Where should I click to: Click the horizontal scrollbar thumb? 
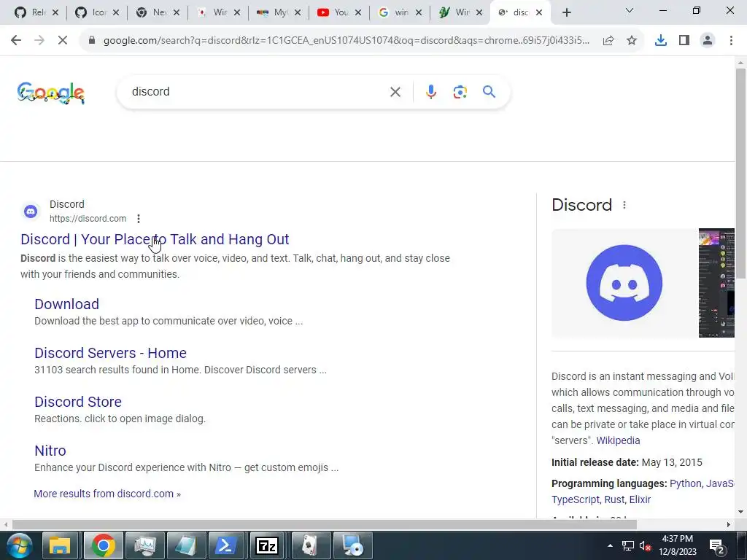point(325,525)
